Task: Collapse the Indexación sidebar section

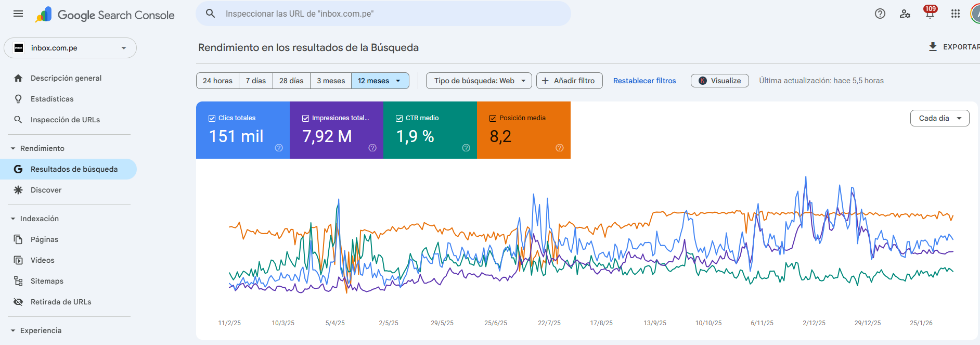Action: [x=13, y=219]
